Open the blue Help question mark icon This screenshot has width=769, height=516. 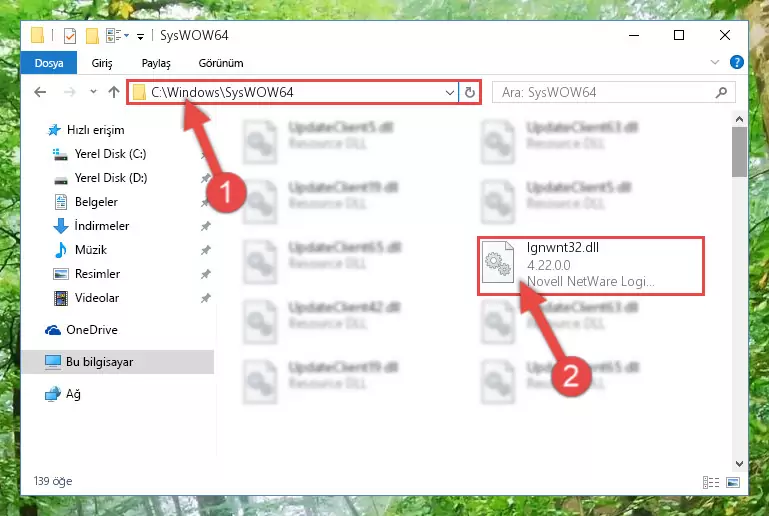(x=737, y=62)
